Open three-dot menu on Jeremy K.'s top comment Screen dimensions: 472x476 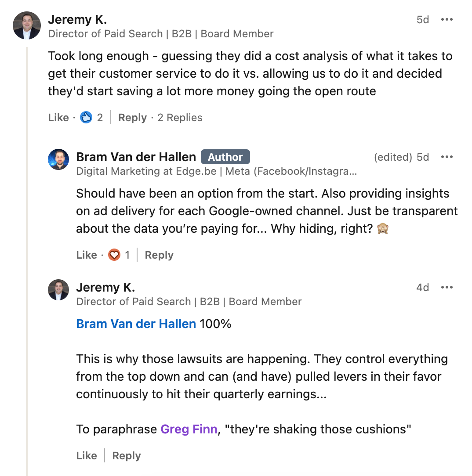(447, 19)
